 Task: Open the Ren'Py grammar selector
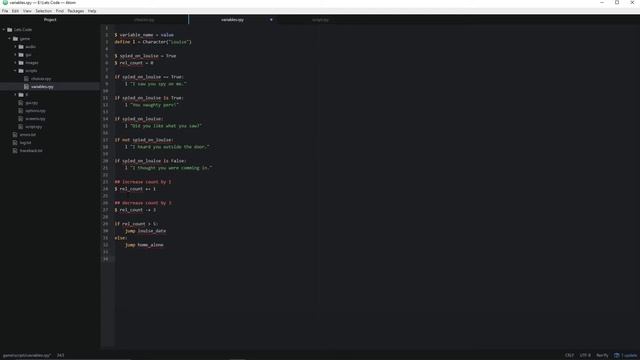coord(602,356)
